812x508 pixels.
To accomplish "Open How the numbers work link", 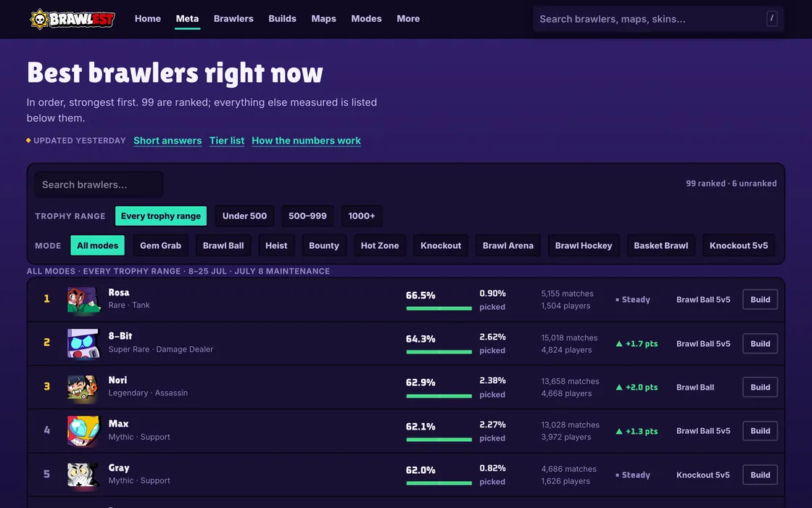I will tap(306, 141).
